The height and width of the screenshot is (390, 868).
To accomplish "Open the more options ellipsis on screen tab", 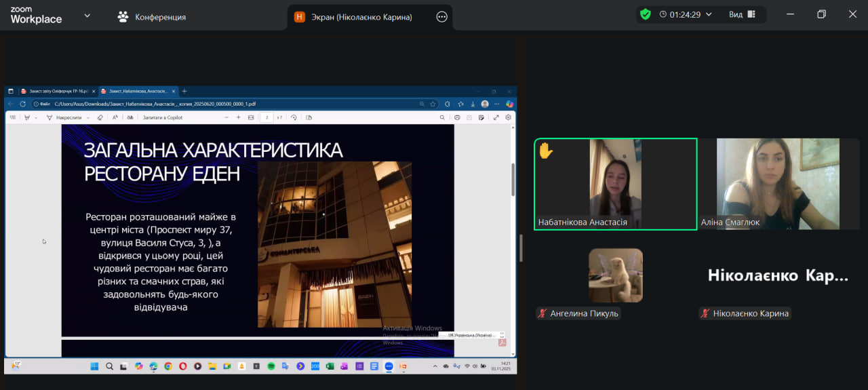I will (x=441, y=17).
